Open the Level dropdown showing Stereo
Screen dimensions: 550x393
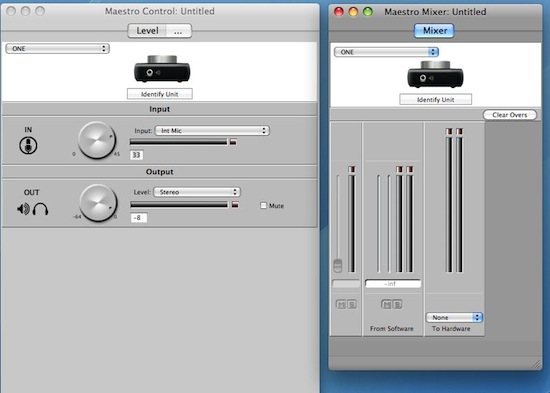[x=197, y=192]
